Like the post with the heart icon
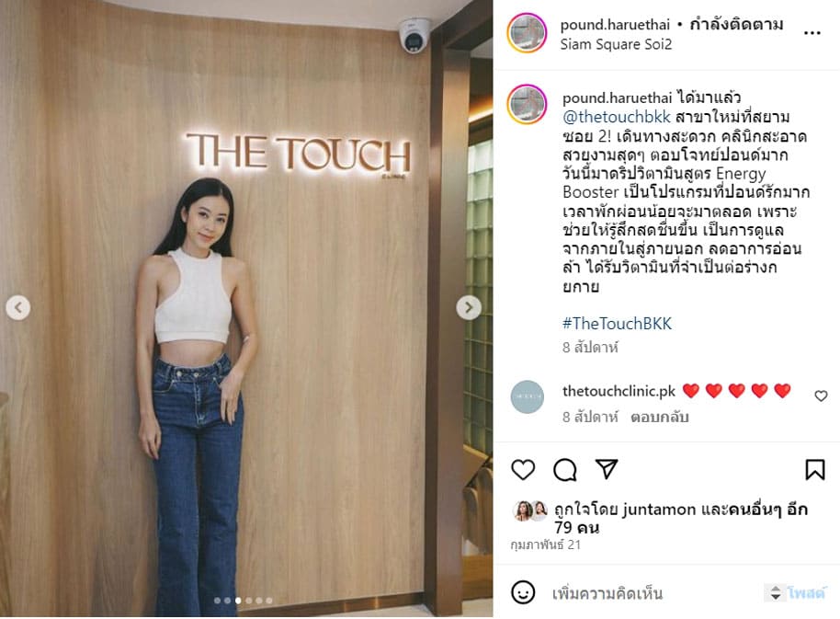The width and height of the screenshot is (840, 619). [523, 470]
